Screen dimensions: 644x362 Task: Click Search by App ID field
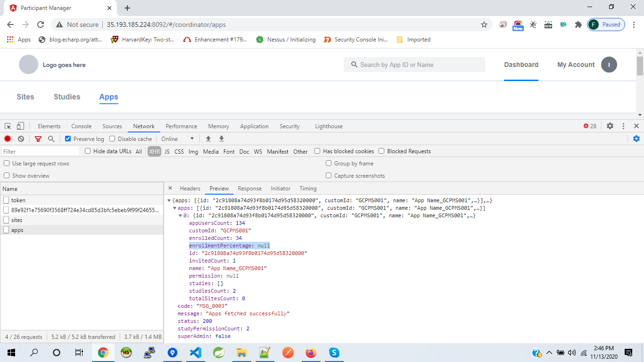tap(414, 65)
